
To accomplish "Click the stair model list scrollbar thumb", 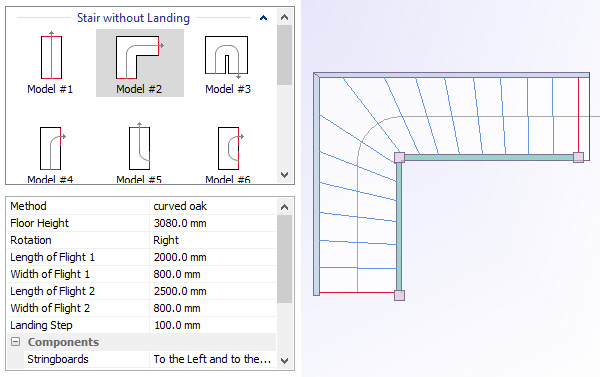I will [x=284, y=55].
